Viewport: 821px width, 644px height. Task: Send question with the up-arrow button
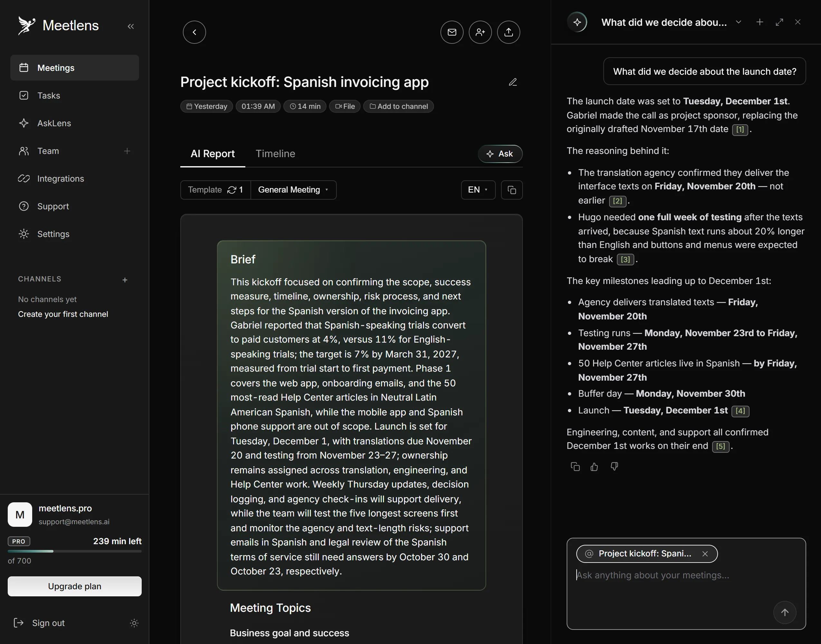pyautogui.click(x=785, y=613)
